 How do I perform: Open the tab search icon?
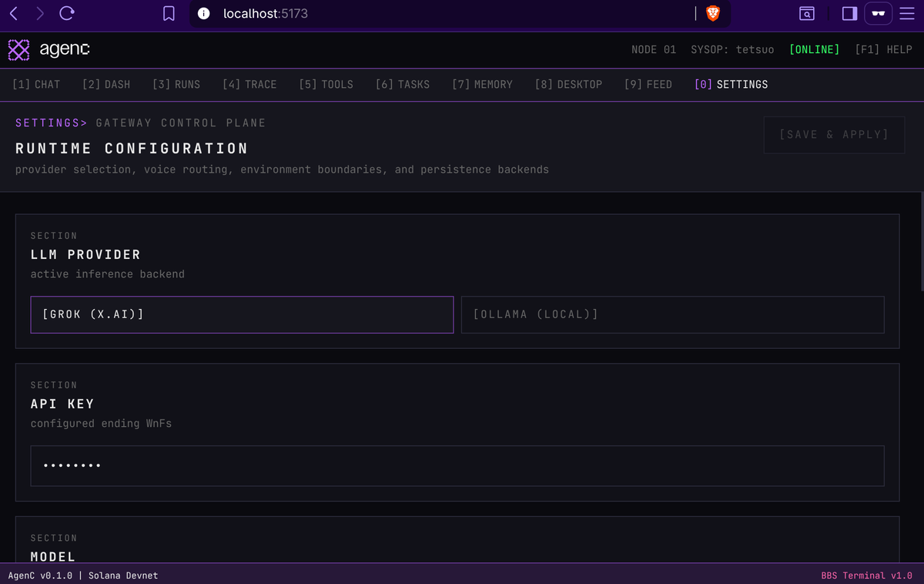point(806,14)
